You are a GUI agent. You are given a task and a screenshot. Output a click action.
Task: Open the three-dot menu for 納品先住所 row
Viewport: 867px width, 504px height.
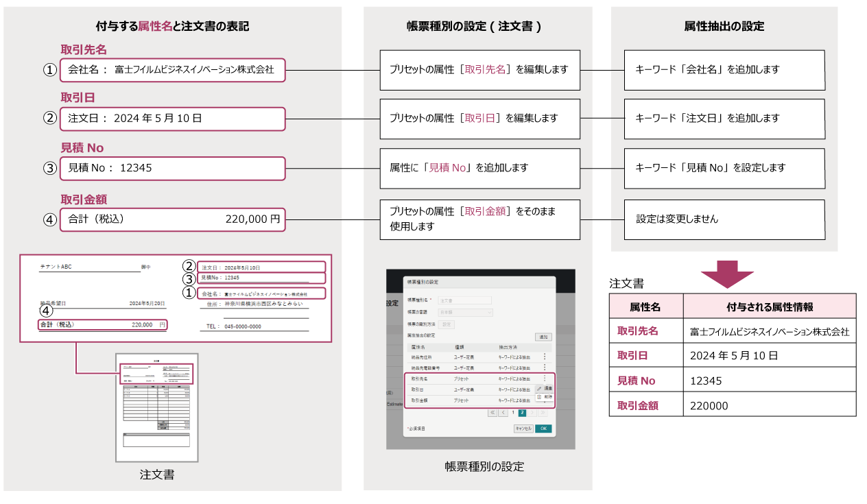click(x=545, y=357)
